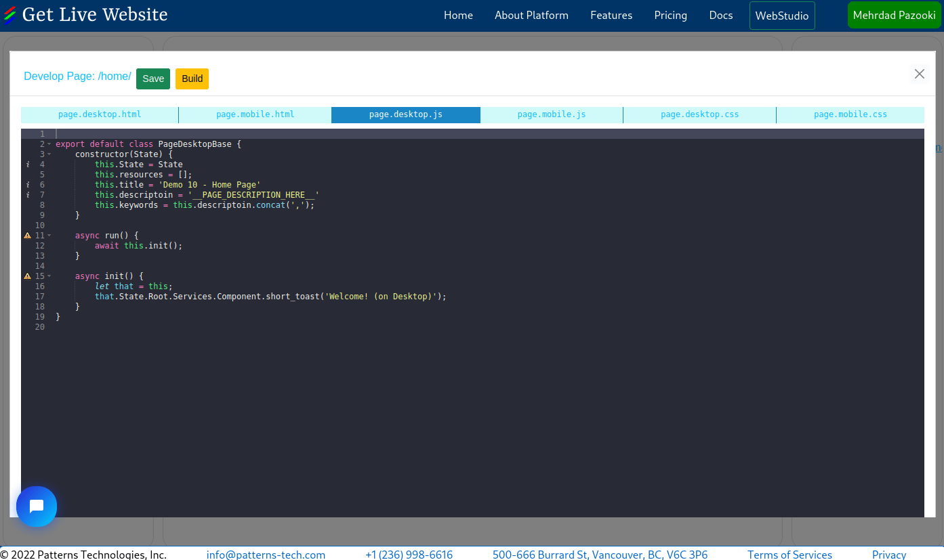The image size is (944, 560).
Task: Click the Burrard St Vancouver address link
Action: click(x=600, y=555)
